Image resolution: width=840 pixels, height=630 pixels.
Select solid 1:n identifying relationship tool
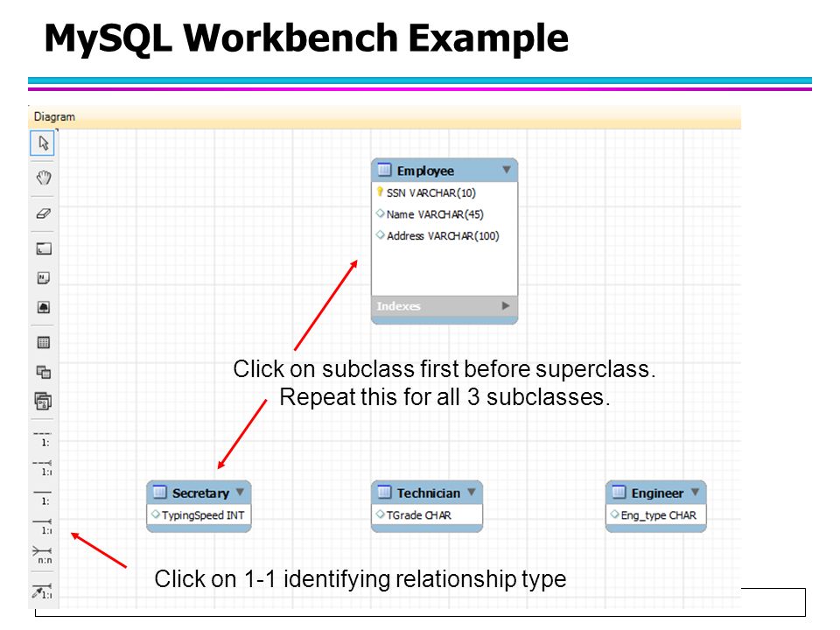tap(44, 526)
